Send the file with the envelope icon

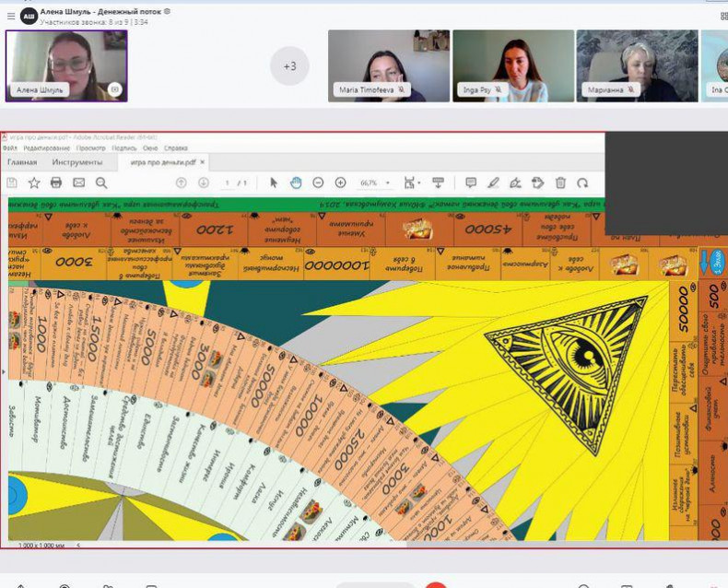pyautogui.click(x=78, y=182)
